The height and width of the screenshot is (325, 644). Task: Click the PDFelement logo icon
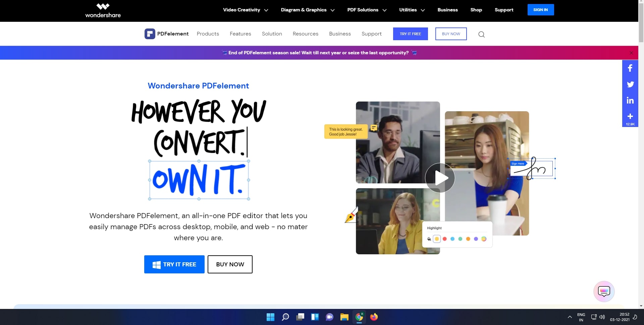tap(150, 34)
